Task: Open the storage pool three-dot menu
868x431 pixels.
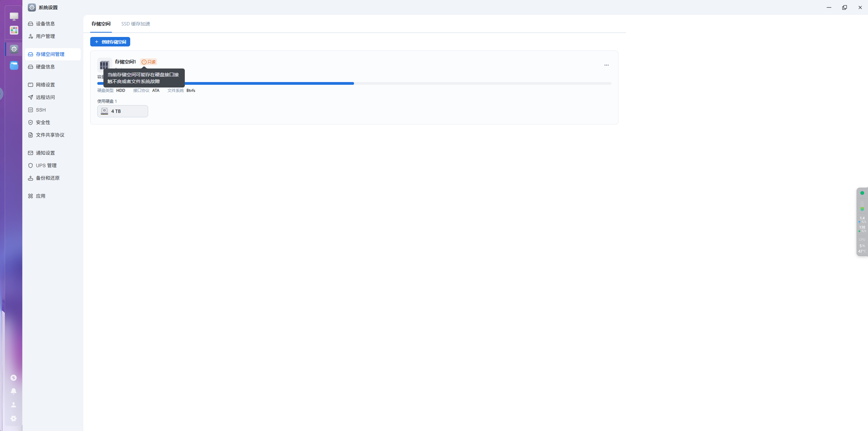Action: pos(606,65)
